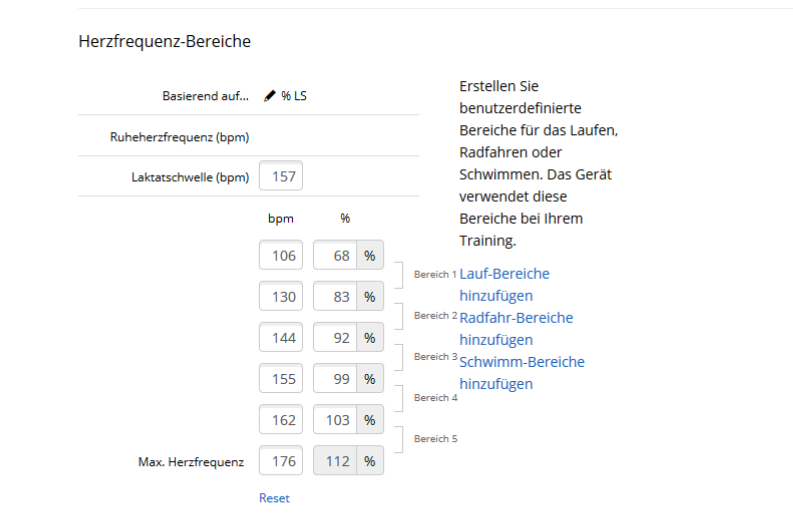This screenshot has width=793, height=527.
Task: Focus the bpm field showing 144
Action: [x=281, y=338]
